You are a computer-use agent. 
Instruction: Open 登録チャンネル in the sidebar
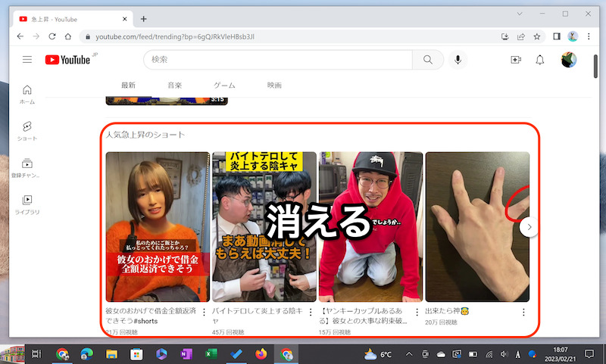click(x=27, y=167)
